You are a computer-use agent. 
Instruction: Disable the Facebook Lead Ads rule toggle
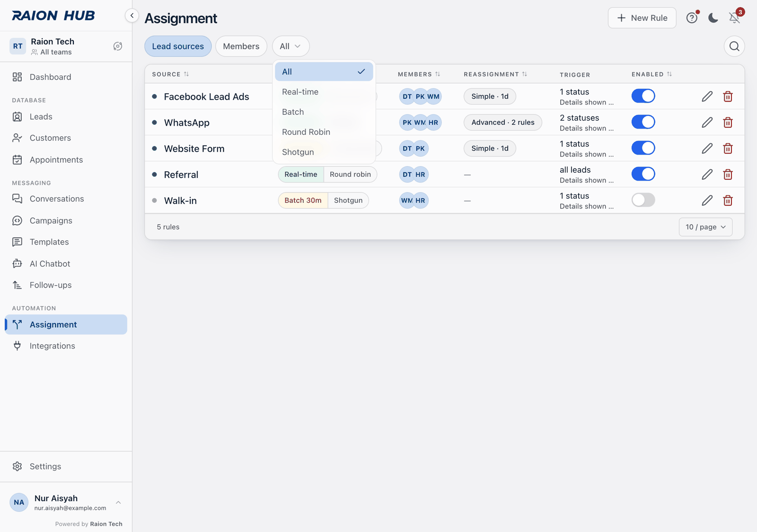[643, 96]
